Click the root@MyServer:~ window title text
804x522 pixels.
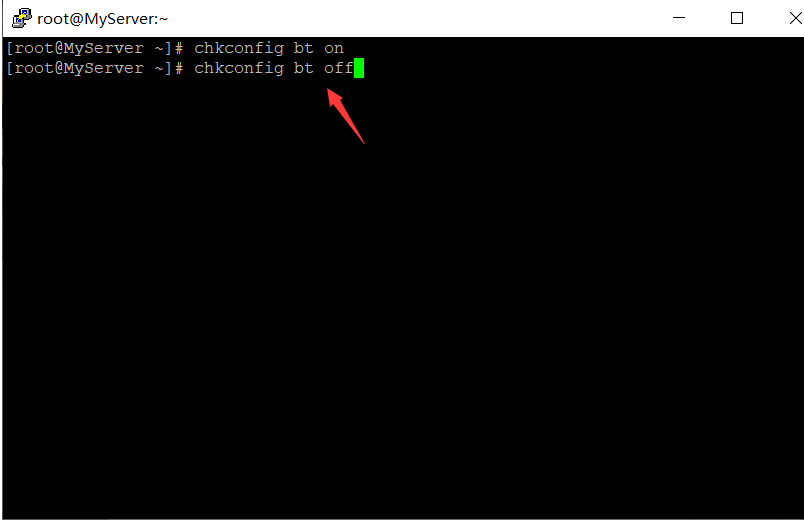pyautogui.click(x=103, y=19)
